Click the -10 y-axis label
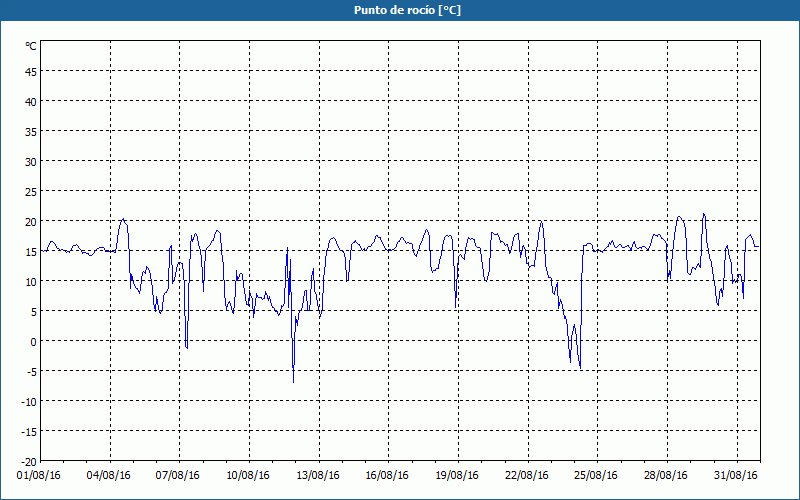This screenshot has width=800, height=500. (x=29, y=402)
